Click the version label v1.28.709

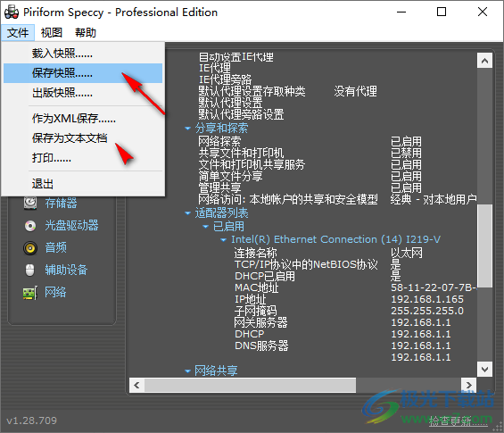pos(31,421)
